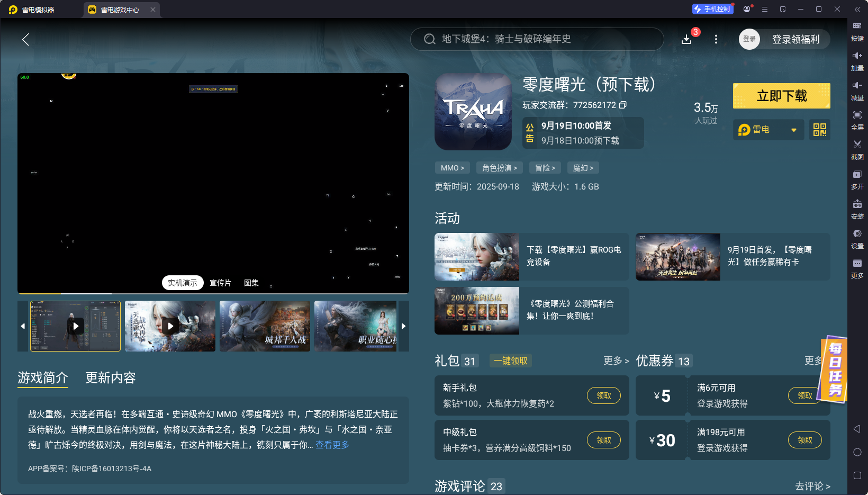Install an APK via the 安装 icon
This screenshot has width=868, height=495.
[857, 210]
